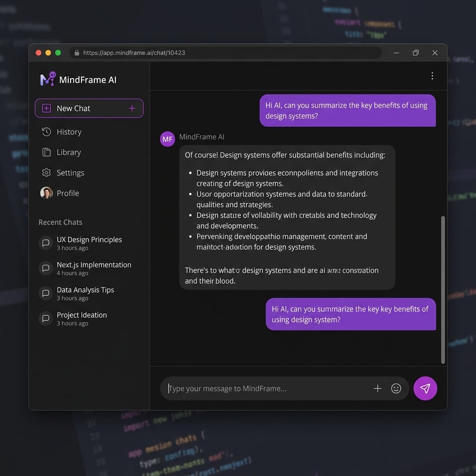Click the red traffic-light close dot
Screen dimensions: 476x476
(x=39, y=53)
